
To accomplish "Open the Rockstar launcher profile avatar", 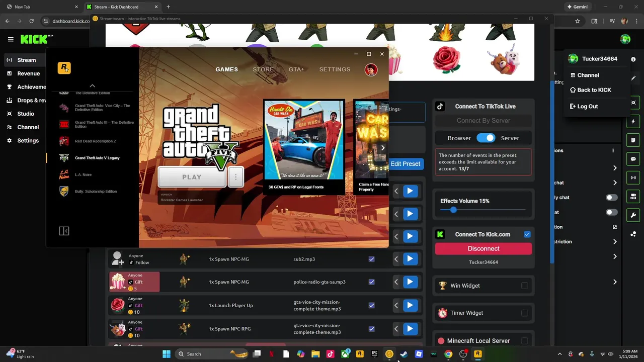I will 371,69.
